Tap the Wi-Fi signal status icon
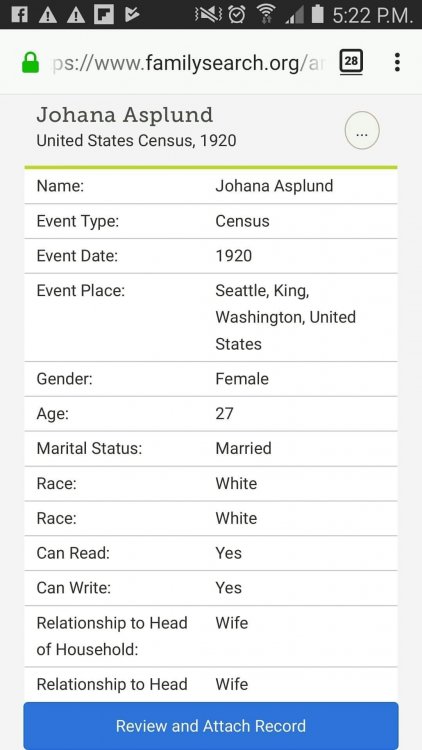The height and width of the screenshot is (750, 422). tap(266, 15)
